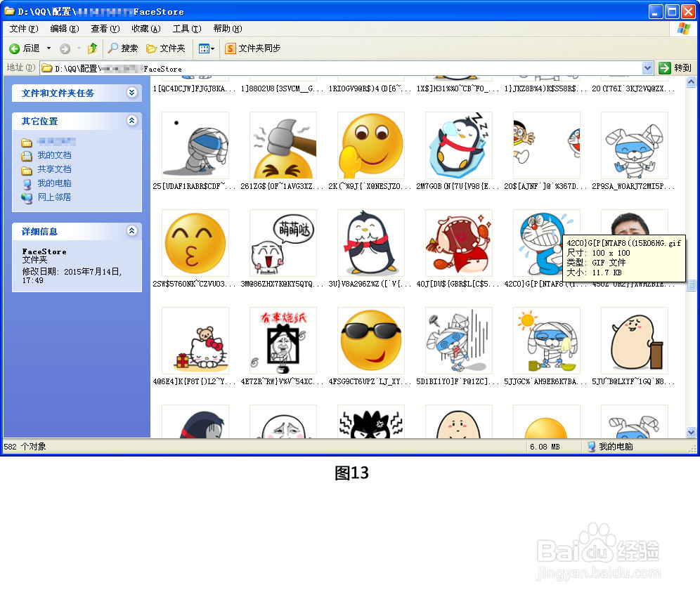Click the scrollbar down arrow
700x597 pixels.
tap(691, 432)
